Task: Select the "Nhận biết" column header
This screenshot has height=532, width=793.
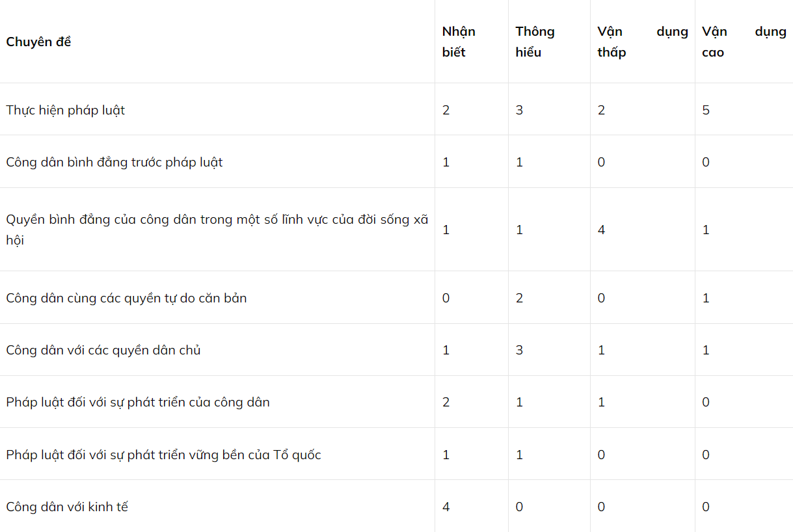Action: 459,42
